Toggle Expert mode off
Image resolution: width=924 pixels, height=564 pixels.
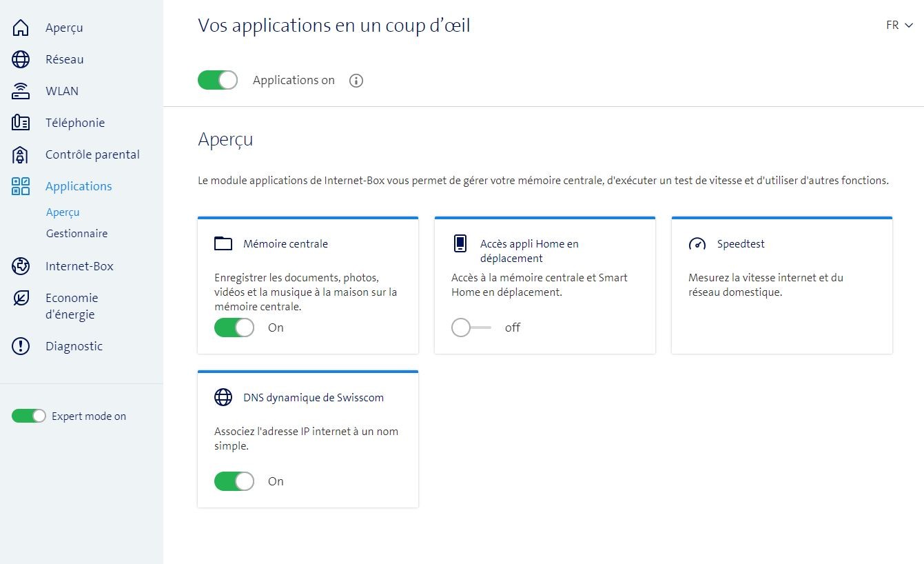28,416
